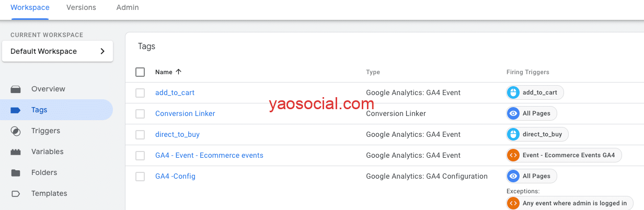Check the add_to_cart tag checkbox
The image size is (644, 210).
(x=140, y=93)
